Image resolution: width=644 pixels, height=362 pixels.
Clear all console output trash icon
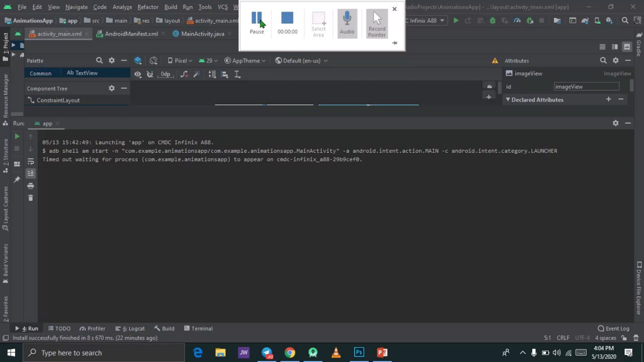point(31,198)
